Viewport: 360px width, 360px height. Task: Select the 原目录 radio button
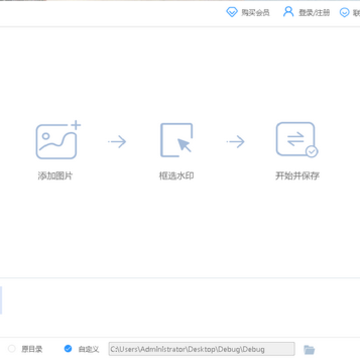pyautogui.click(x=12, y=349)
